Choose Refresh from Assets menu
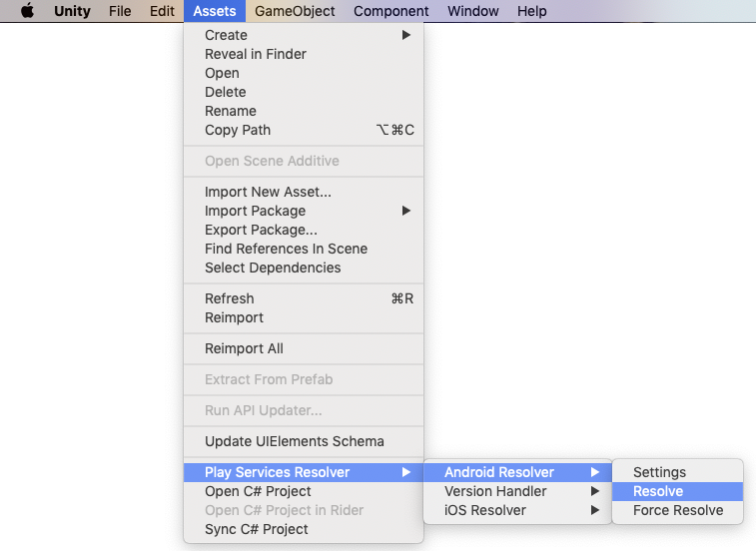Viewport: 756px width, 551px height. tap(229, 298)
